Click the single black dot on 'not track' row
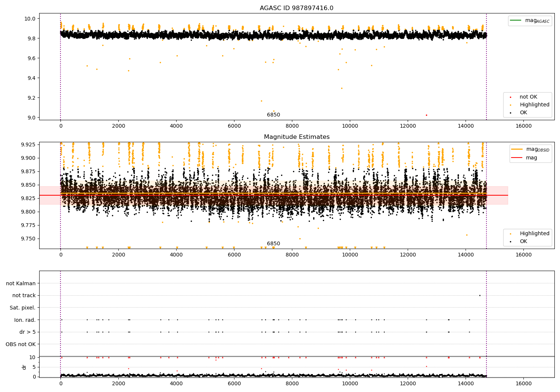The image size is (560, 392). pyautogui.click(x=480, y=295)
